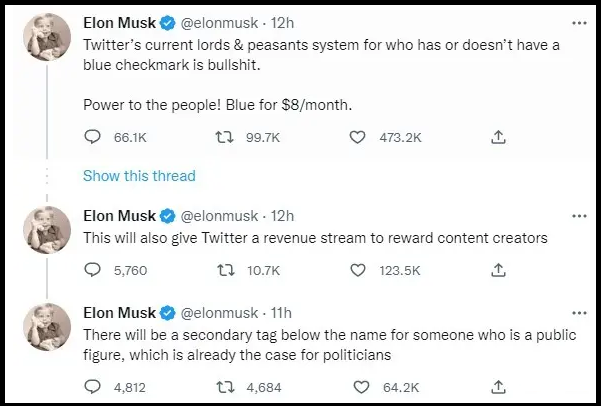Open more options on the first tweet
601x406 pixels.
[578, 23]
